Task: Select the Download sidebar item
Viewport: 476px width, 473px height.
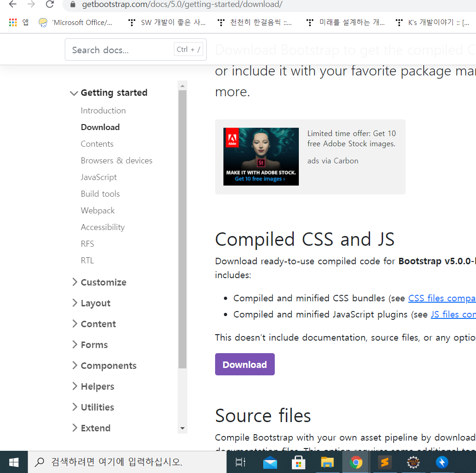Action: pos(100,127)
